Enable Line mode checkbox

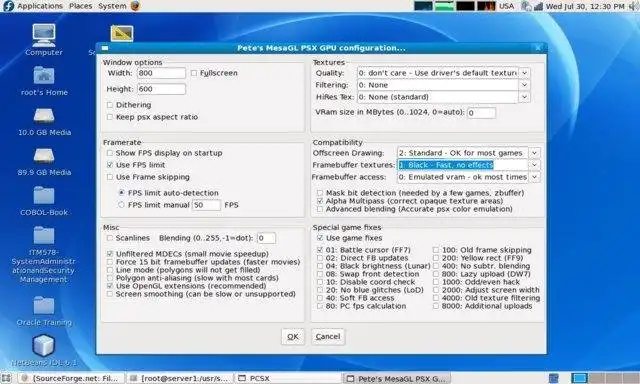click(x=110, y=270)
